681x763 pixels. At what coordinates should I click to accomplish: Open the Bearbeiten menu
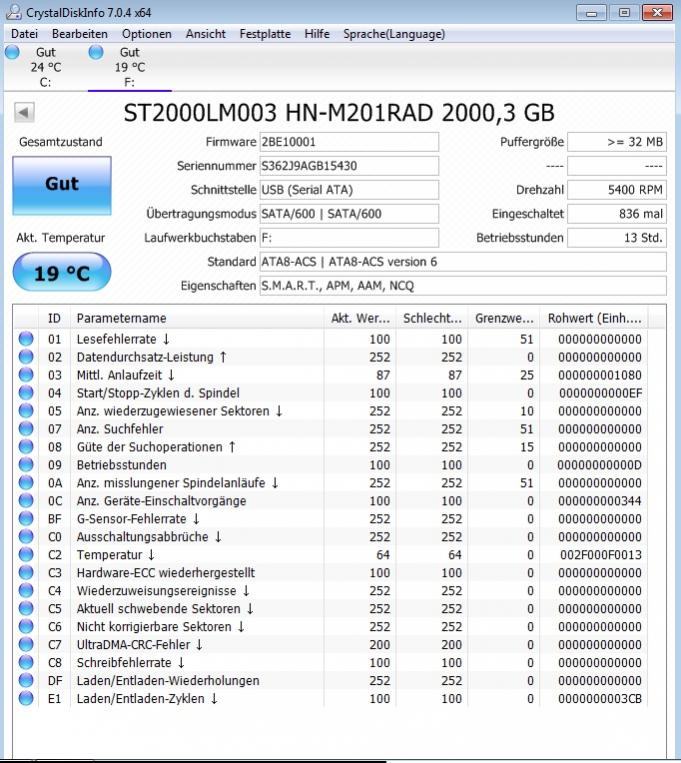click(80, 34)
